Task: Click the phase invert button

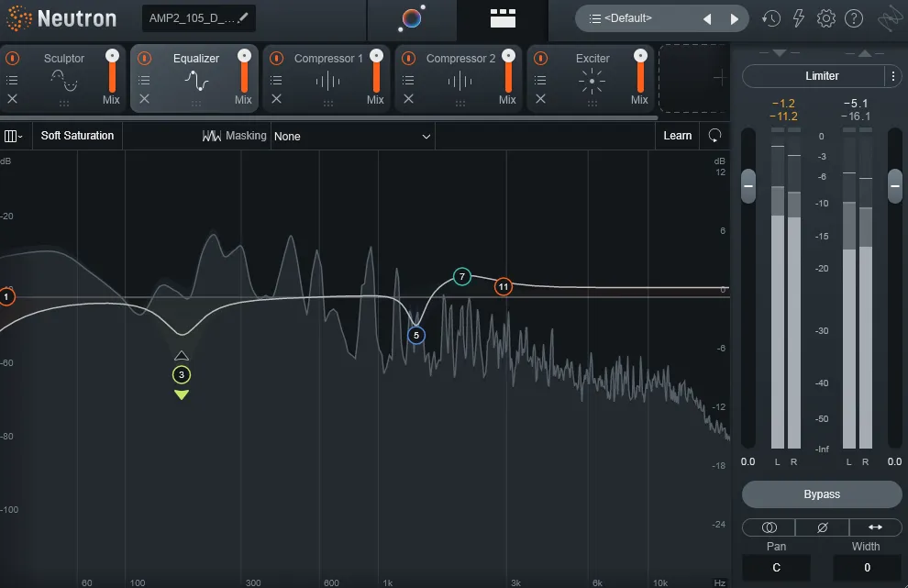Action: pyautogui.click(x=822, y=527)
